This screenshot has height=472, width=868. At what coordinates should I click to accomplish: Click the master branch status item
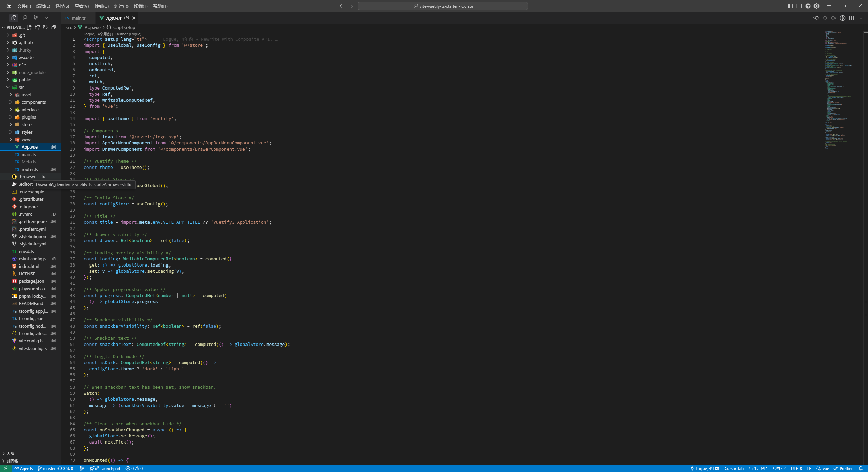coord(46,468)
